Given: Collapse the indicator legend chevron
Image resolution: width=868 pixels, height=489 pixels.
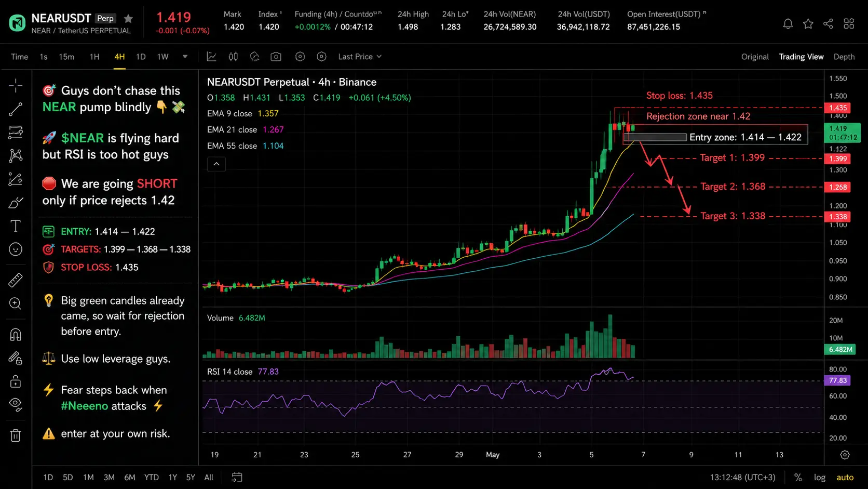Looking at the screenshot, I should pyautogui.click(x=216, y=164).
